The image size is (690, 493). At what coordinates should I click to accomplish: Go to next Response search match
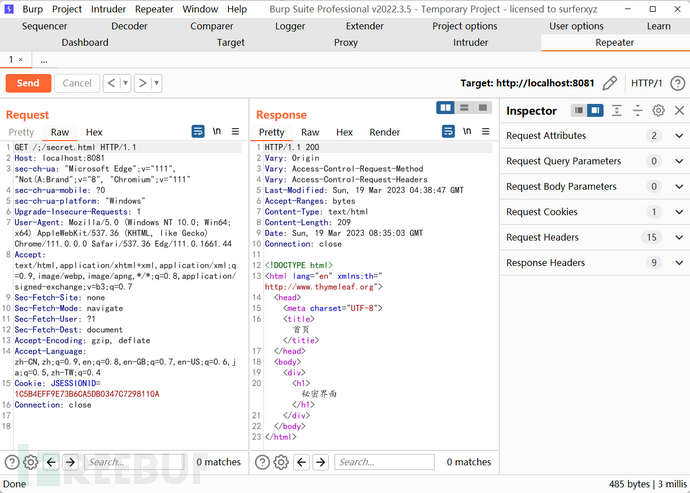(321, 462)
